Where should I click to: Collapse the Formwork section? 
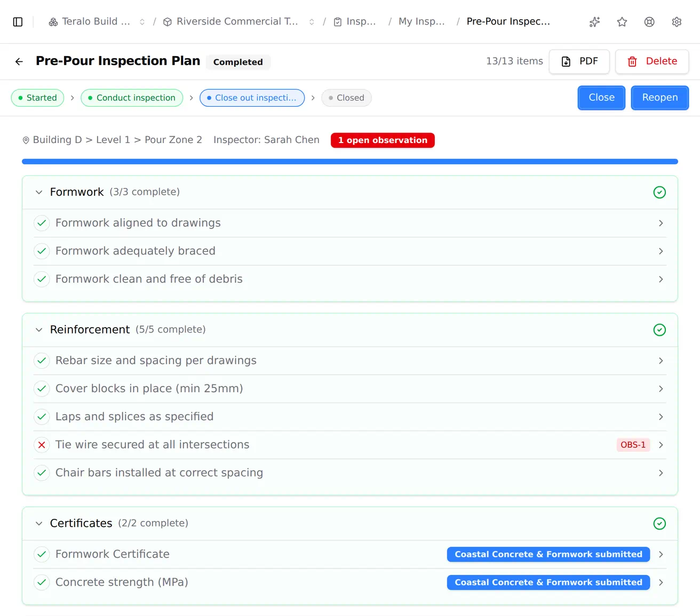[39, 192]
